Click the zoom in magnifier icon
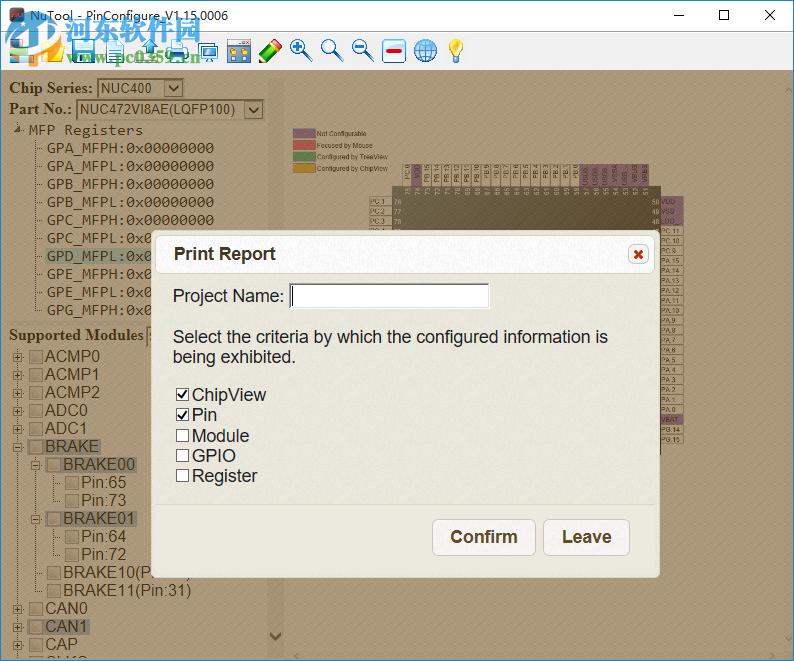Viewport: 794px width, 661px height. [x=301, y=51]
